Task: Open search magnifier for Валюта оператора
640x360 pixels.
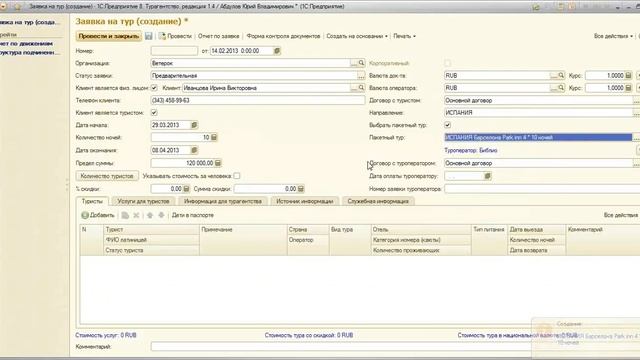Action: (x=561, y=88)
